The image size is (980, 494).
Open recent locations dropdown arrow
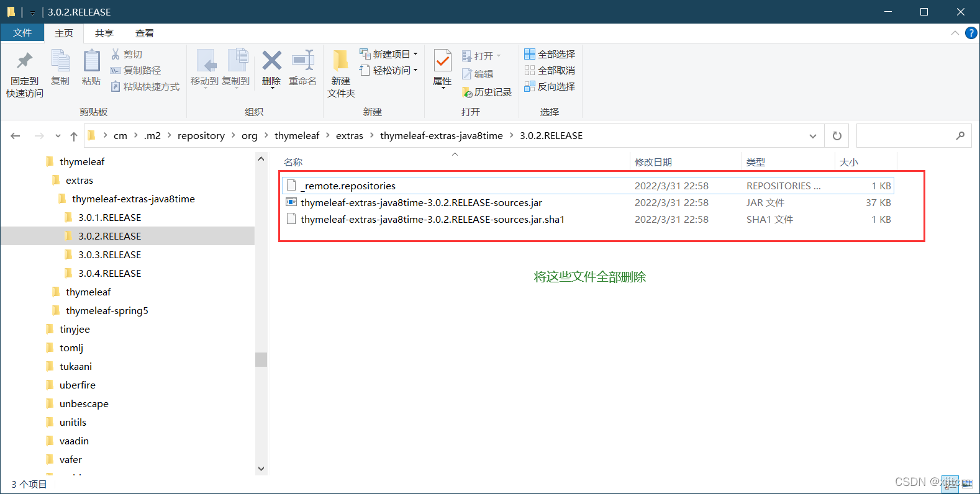point(58,136)
